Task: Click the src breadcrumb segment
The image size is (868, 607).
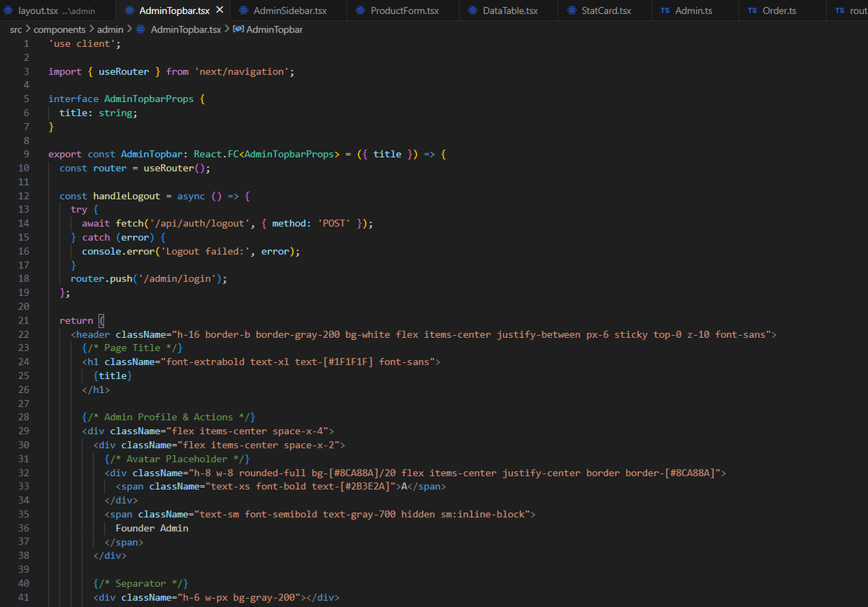Action: [16, 30]
